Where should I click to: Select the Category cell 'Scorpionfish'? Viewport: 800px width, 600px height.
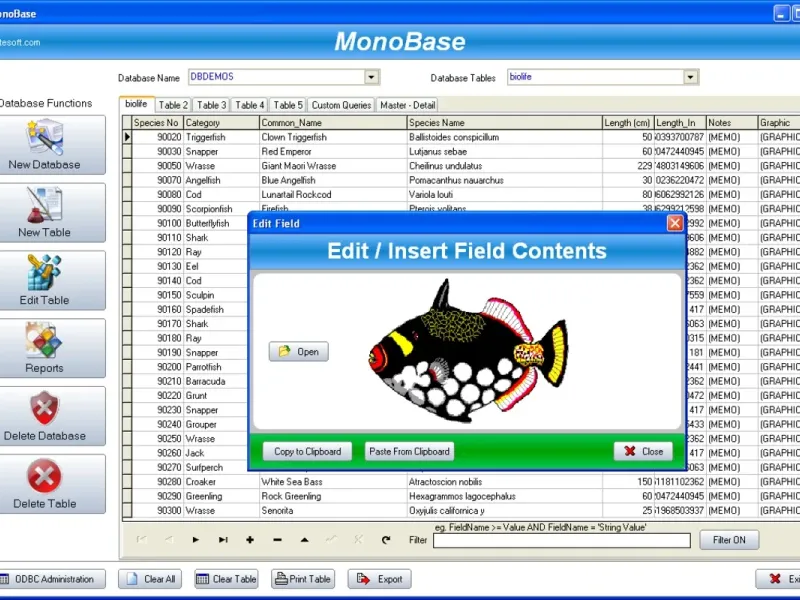click(x=221, y=209)
